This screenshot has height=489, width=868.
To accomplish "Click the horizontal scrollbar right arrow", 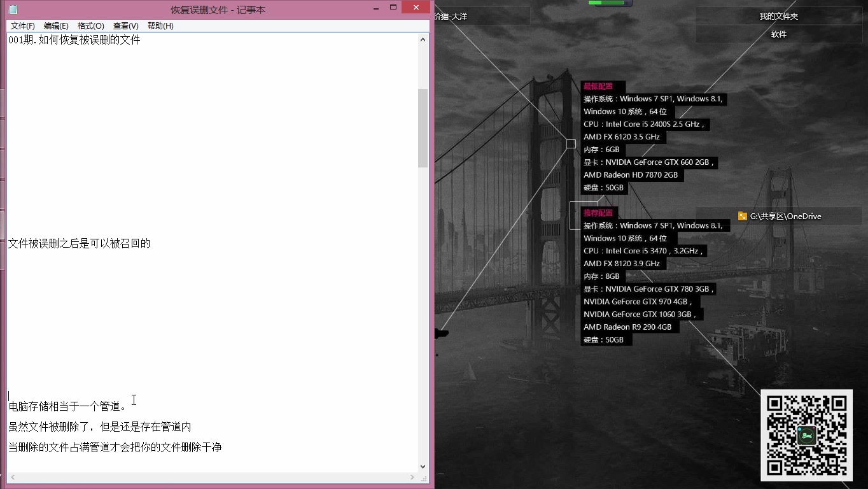I will pyautogui.click(x=412, y=478).
